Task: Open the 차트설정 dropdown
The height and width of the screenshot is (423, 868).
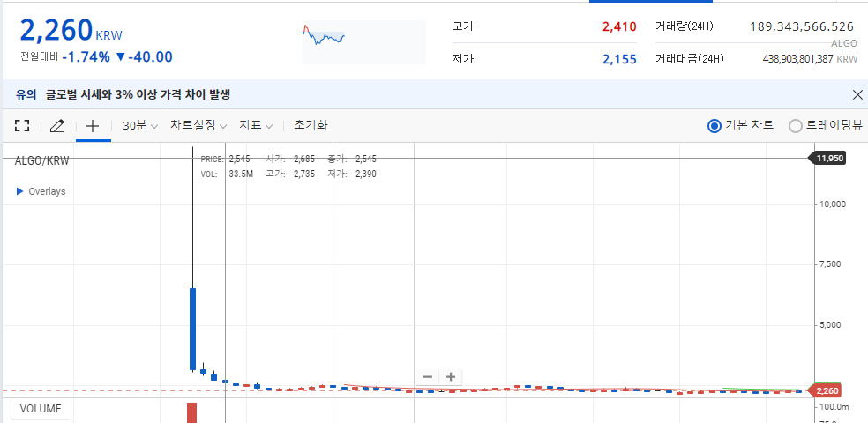Action: coord(198,125)
